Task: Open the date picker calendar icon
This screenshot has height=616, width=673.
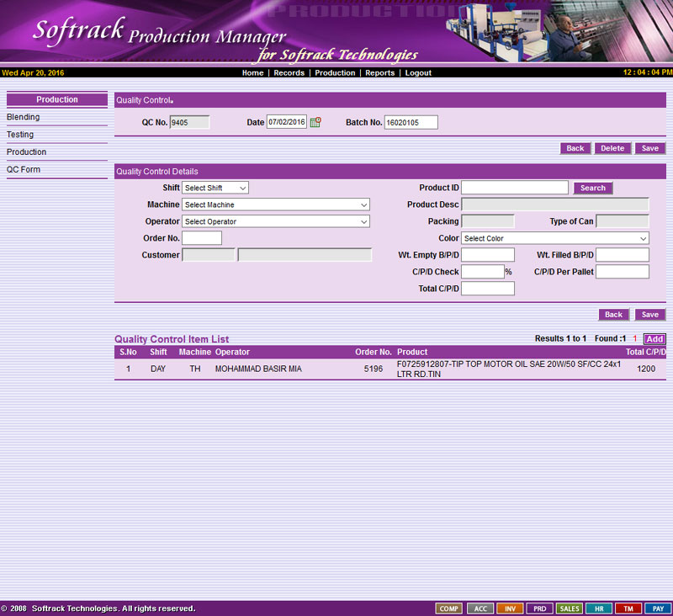Action: click(315, 123)
